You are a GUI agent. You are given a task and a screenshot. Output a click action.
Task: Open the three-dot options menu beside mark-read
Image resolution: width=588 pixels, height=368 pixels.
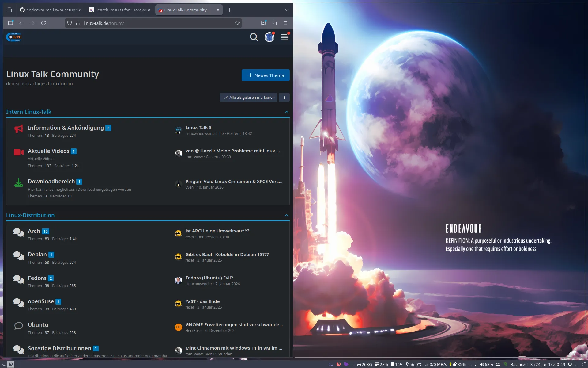[284, 98]
